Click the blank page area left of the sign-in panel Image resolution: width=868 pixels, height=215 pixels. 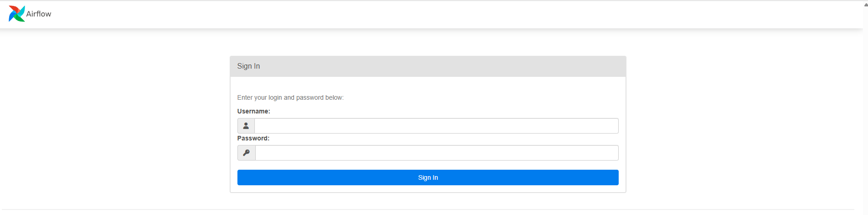click(x=114, y=124)
